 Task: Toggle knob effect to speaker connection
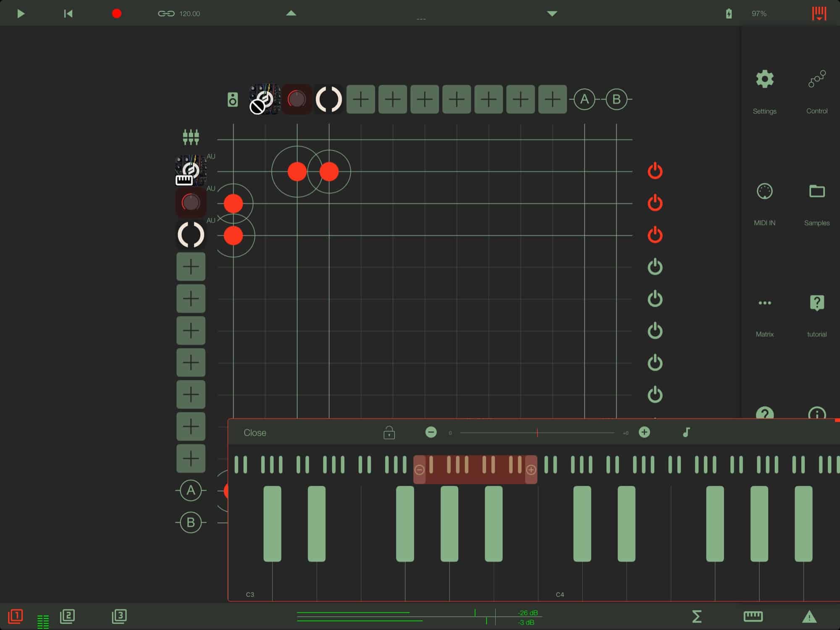(233, 203)
